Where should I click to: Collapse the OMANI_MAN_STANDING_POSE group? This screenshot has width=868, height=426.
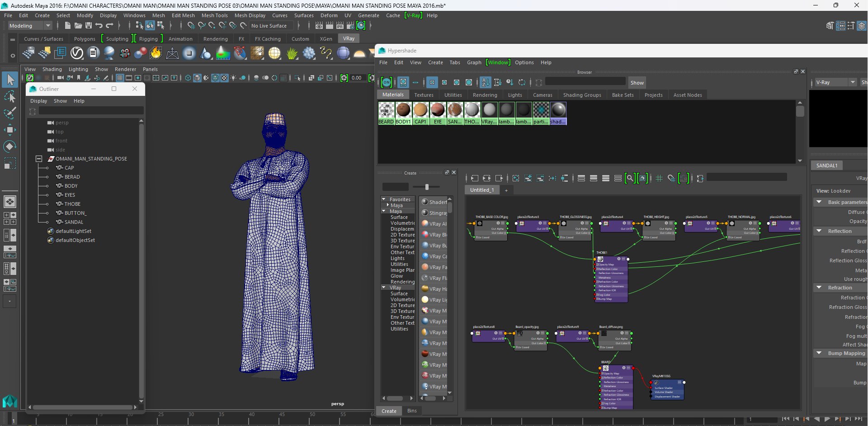(39, 159)
